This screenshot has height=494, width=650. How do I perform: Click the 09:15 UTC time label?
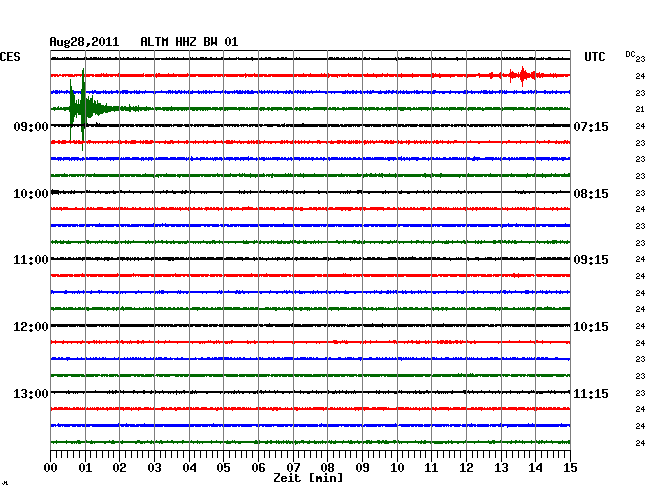click(x=591, y=260)
